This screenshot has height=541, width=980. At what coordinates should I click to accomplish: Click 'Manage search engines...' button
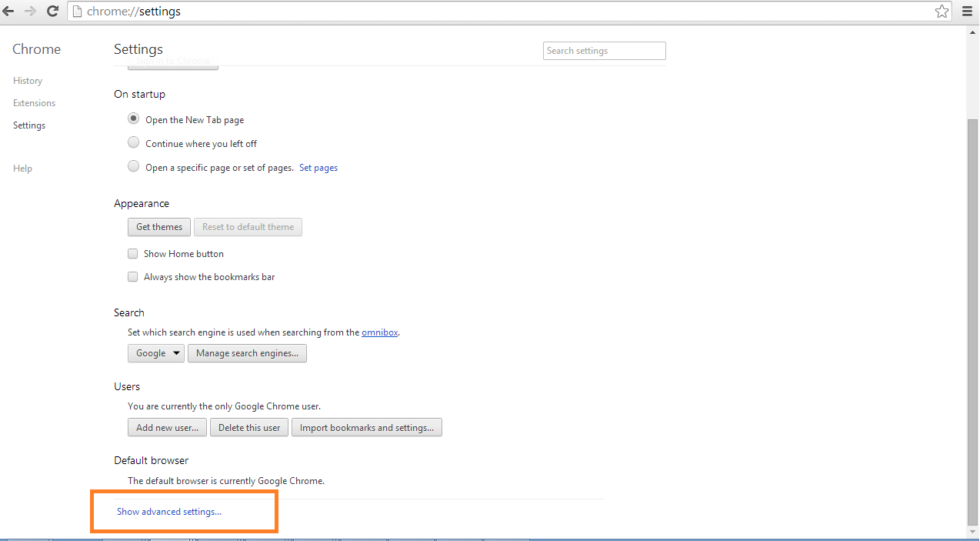[248, 353]
